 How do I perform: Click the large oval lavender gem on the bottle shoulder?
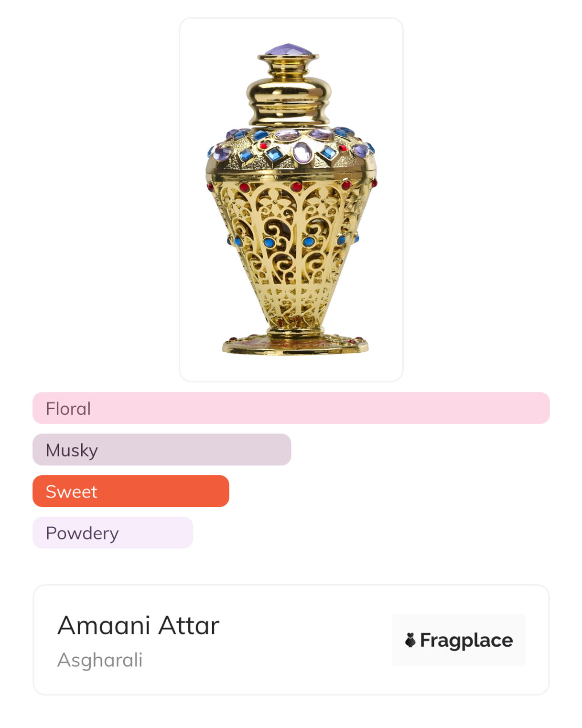(x=302, y=152)
